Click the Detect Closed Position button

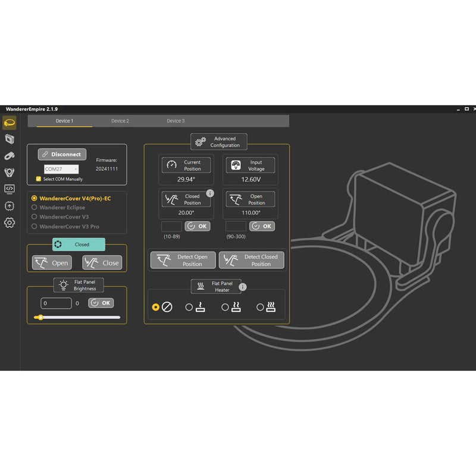(252, 260)
